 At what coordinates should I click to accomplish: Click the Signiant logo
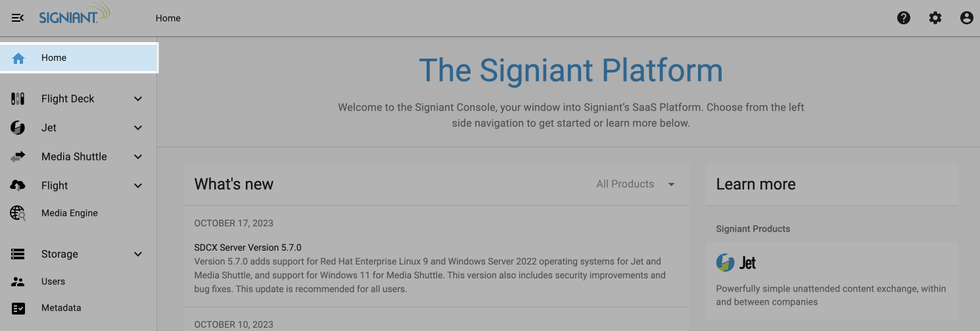[74, 14]
